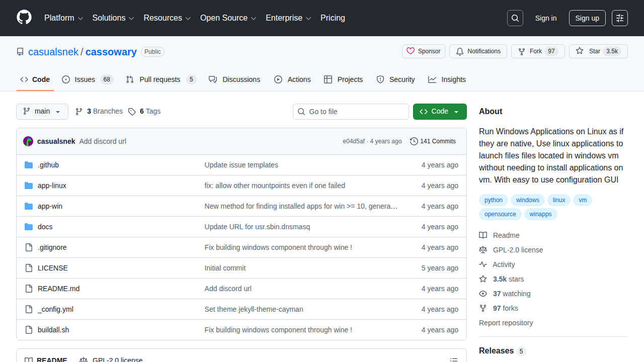The width and height of the screenshot is (644, 362).
Task: Click the python topic tag
Action: [493, 200]
